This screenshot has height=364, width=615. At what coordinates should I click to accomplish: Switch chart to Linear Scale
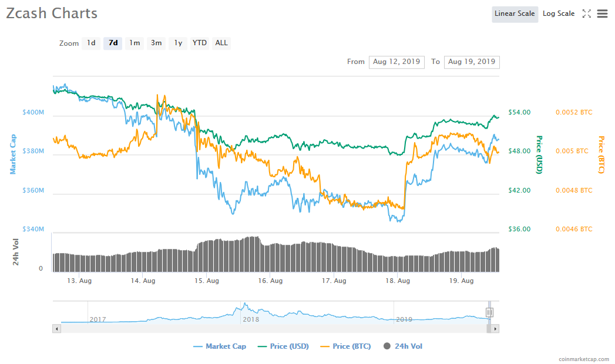tap(515, 14)
